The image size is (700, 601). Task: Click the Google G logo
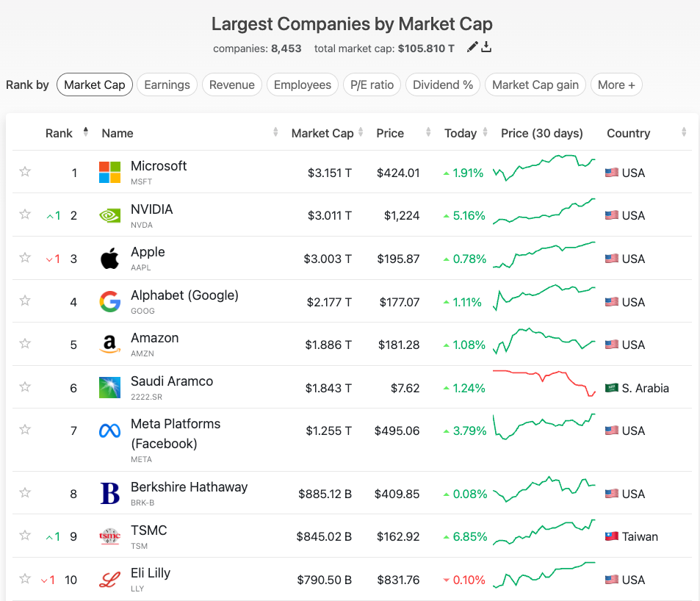[x=110, y=301]
